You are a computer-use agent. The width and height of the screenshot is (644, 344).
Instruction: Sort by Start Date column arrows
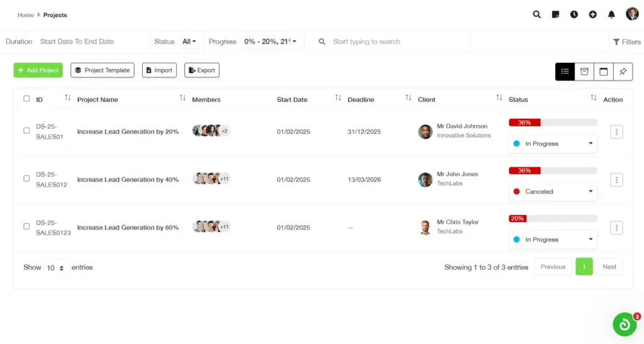(338, 97)
